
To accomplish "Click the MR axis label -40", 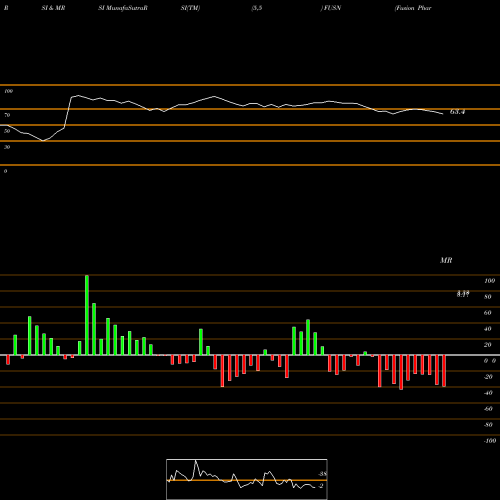I will coord(488,393).
